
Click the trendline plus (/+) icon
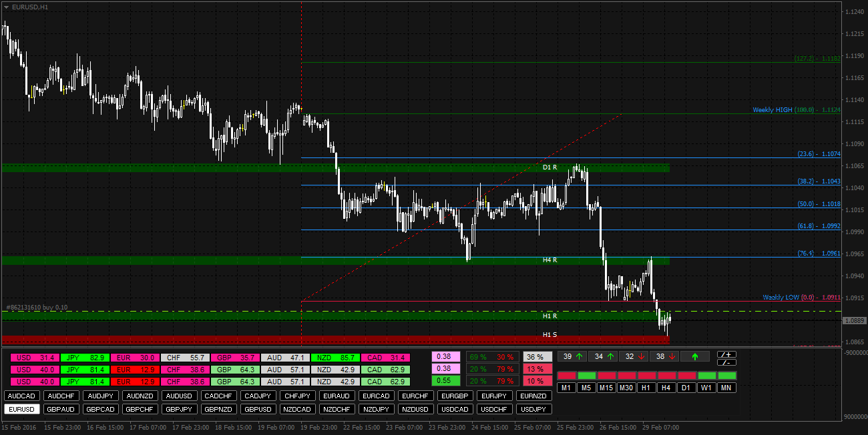(726, 354)
